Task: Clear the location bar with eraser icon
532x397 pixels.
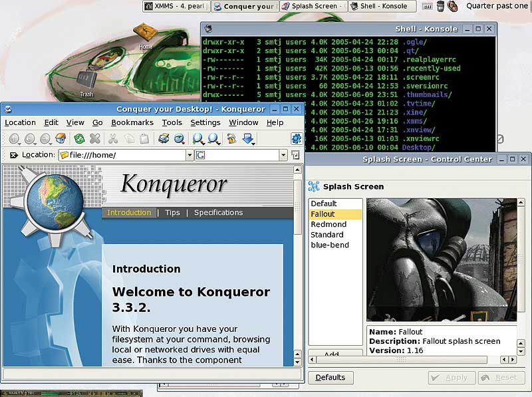Action: [14, 155]
